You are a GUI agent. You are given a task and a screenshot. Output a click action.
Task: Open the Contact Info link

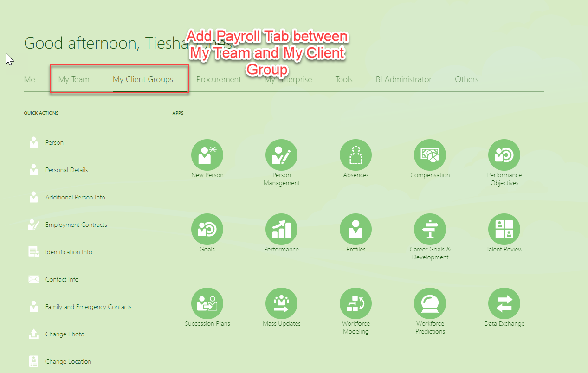(62, 279)
